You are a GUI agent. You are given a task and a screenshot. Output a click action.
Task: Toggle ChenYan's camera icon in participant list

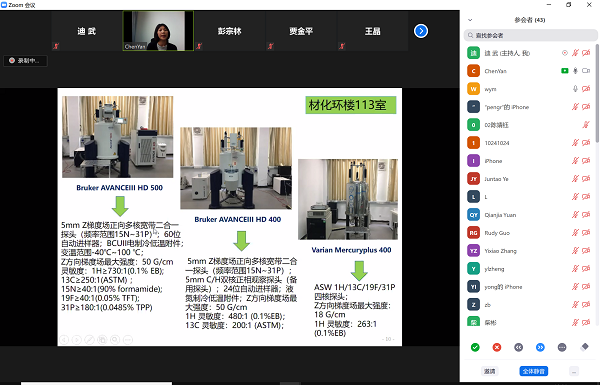[586, 71]
